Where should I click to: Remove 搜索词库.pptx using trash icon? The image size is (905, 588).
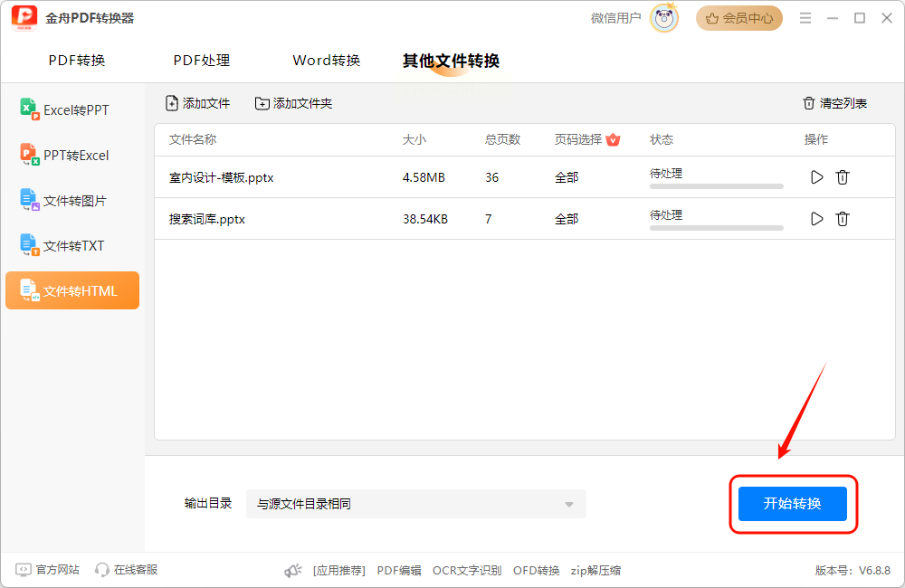coord(843,219)
